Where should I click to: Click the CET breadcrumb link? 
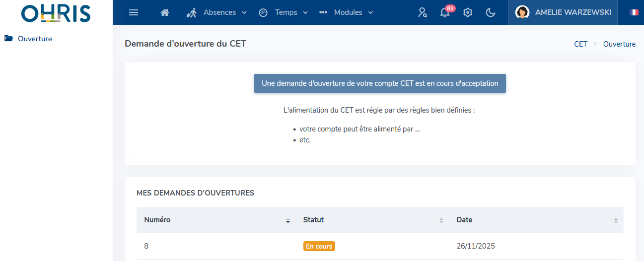580,44
